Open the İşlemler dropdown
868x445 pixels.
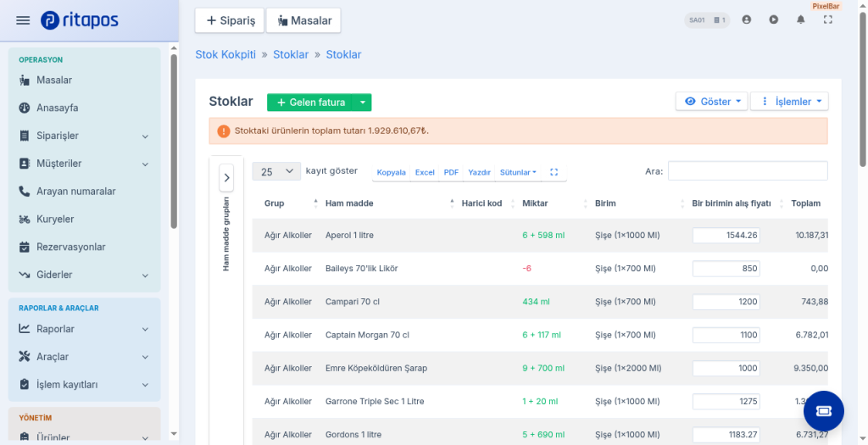click(789, 101)
